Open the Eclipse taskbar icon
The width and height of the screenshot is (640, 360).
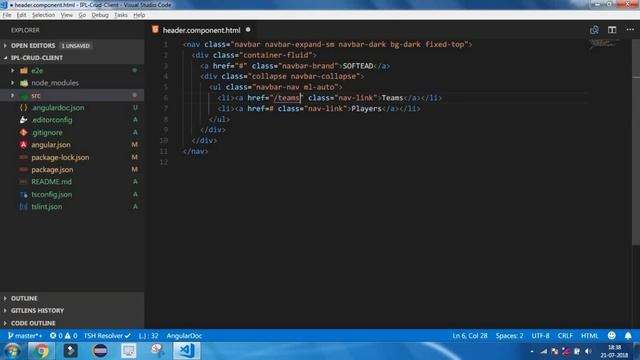(x=100, y=351)
